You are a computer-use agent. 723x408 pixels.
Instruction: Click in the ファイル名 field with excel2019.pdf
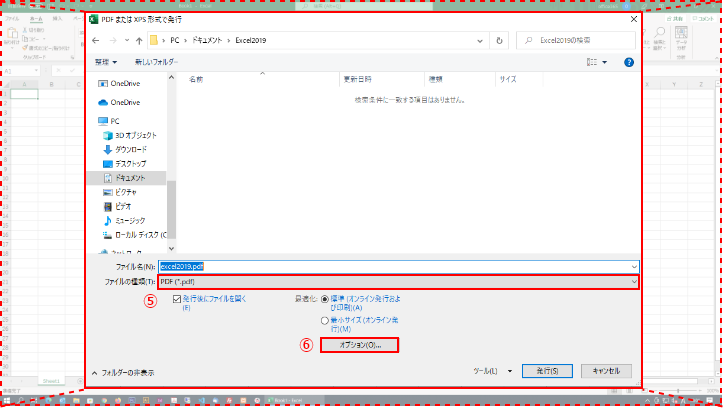tap(398, 267)
